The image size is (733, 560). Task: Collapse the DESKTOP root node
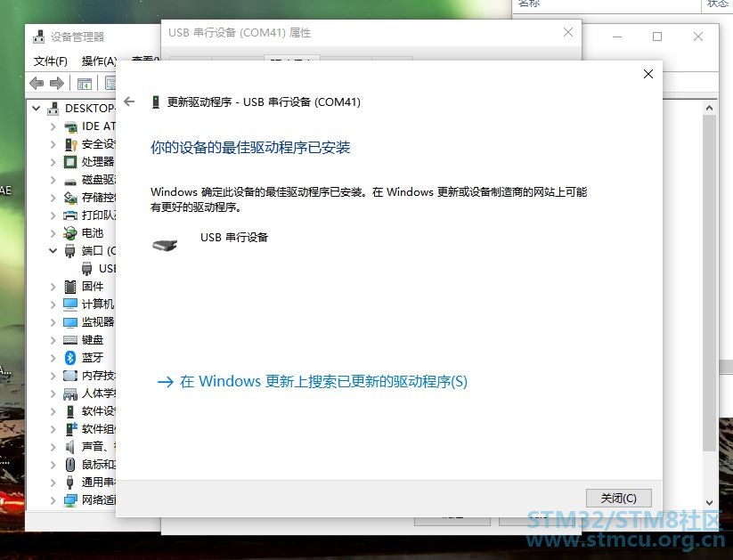click(36, 109)
